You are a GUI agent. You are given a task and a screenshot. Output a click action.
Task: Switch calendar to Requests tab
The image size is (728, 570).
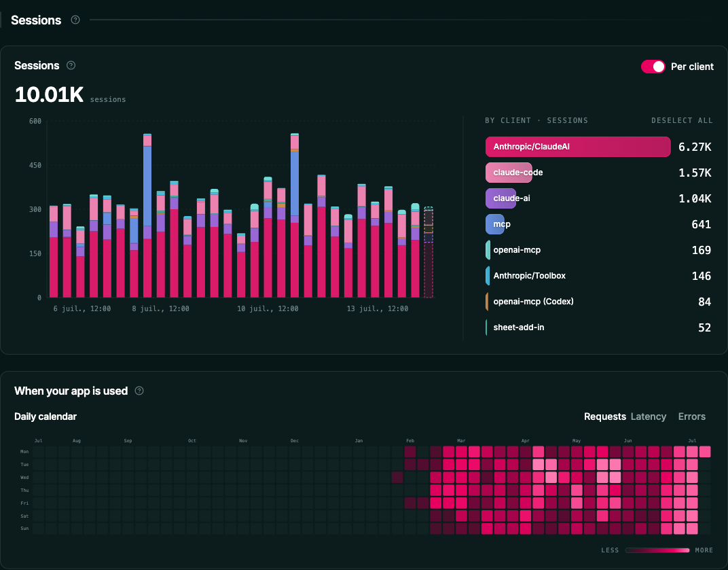click(x=605, y=416)
